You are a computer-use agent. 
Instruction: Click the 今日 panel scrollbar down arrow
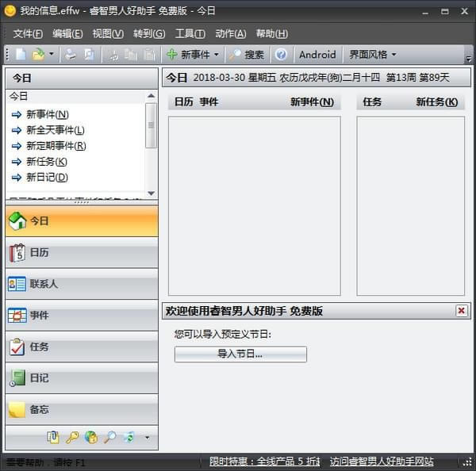tap(151, 193)
